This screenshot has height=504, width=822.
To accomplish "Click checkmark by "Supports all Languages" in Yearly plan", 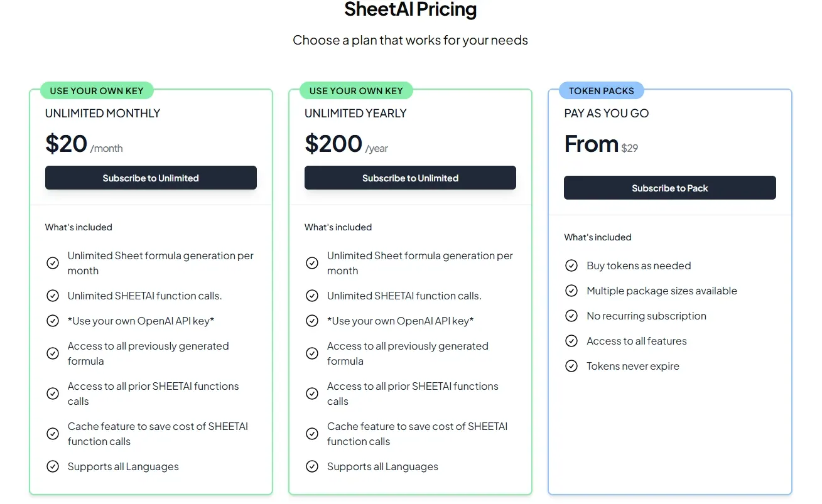I will (x=312, y=466).
